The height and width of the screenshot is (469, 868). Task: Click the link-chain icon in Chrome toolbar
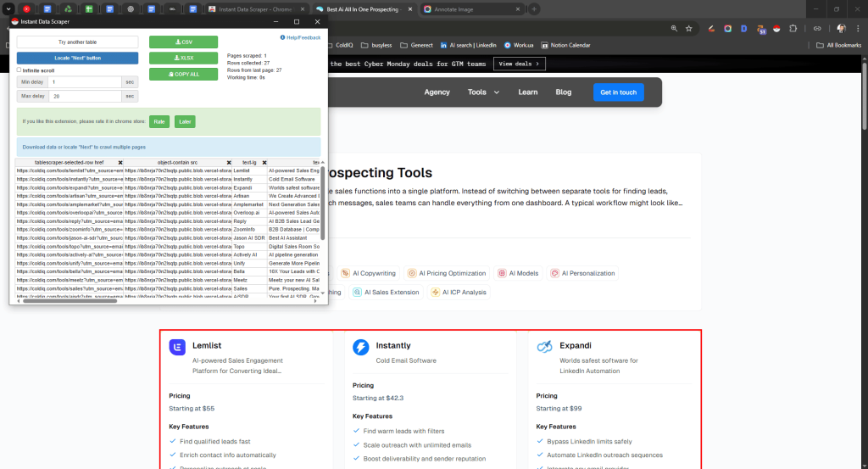[x=817, y=28]
